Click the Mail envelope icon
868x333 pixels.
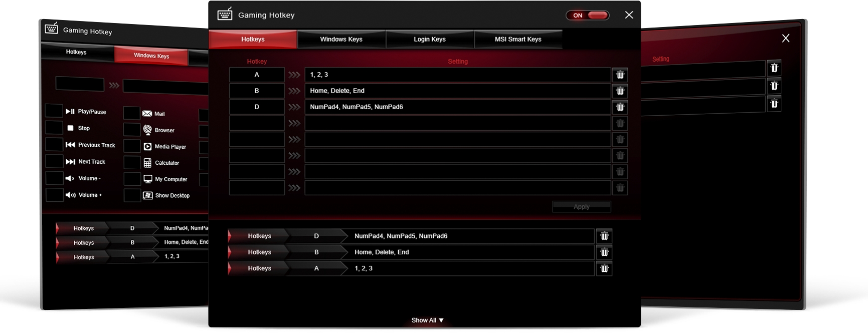click(x=147, y=114)
